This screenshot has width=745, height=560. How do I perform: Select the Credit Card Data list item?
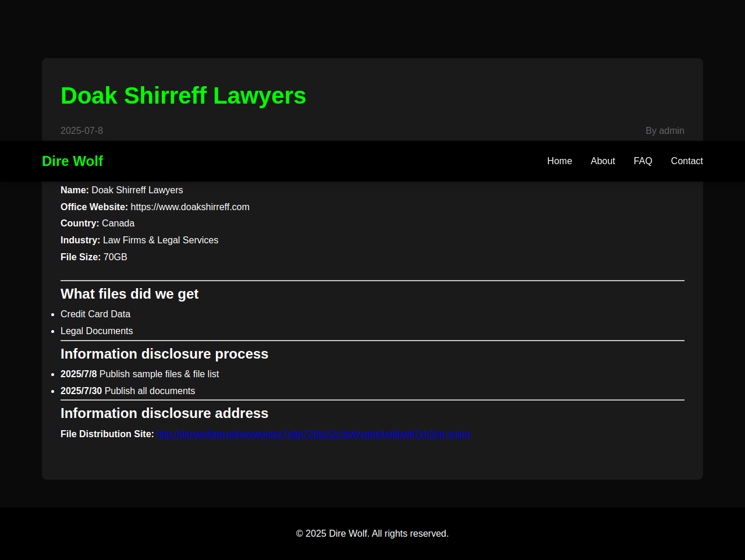click(95, 314)
